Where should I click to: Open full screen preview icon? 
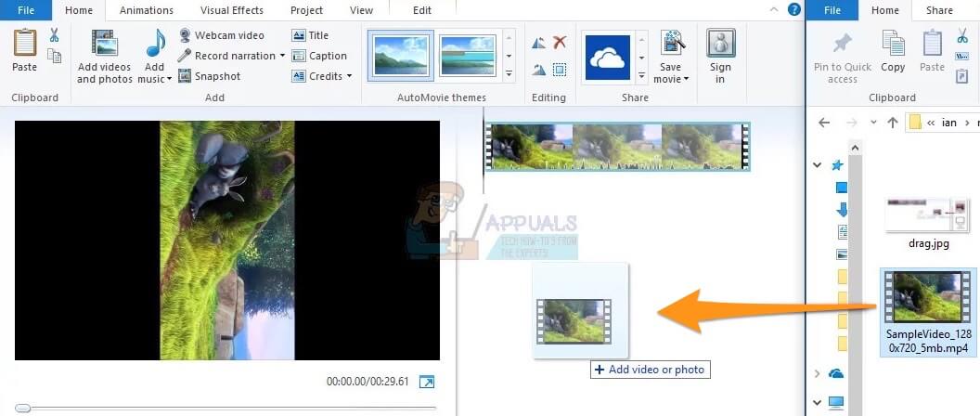427,382
